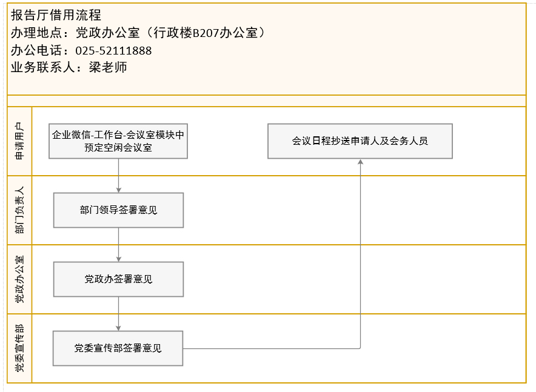Select the 党委宣传部 swimlane label
Image resolution: width=536 pixels, height=392 pixels.
click(x=20, y=348)
